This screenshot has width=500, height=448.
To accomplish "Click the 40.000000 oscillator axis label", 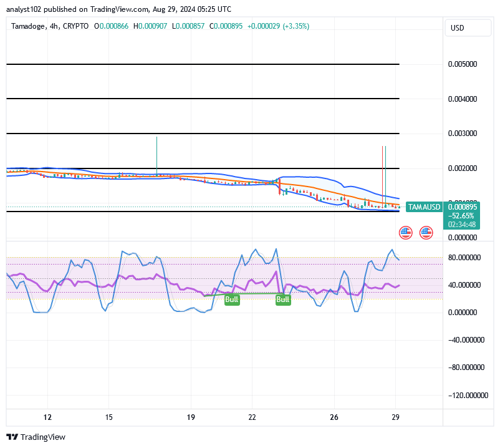I will [x=464, y=285].
